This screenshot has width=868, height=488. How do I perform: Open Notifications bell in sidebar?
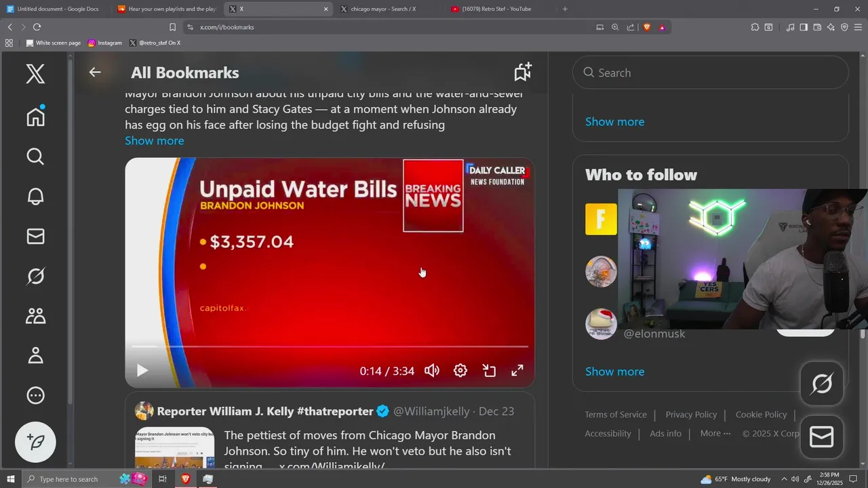coord(35,197)
